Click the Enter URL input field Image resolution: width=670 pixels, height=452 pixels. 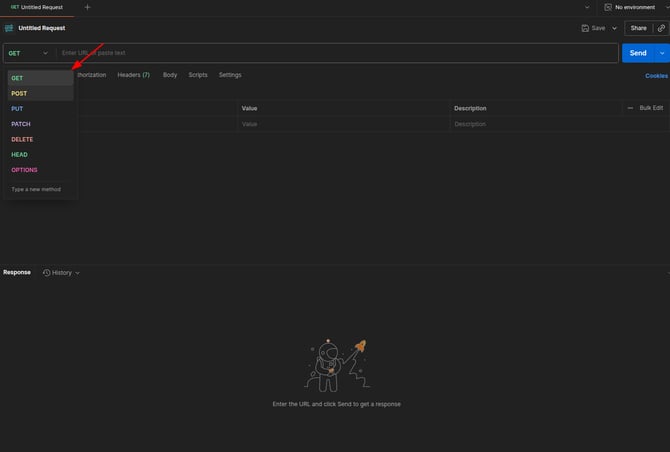pyautogui.click(x=330, y=53)
